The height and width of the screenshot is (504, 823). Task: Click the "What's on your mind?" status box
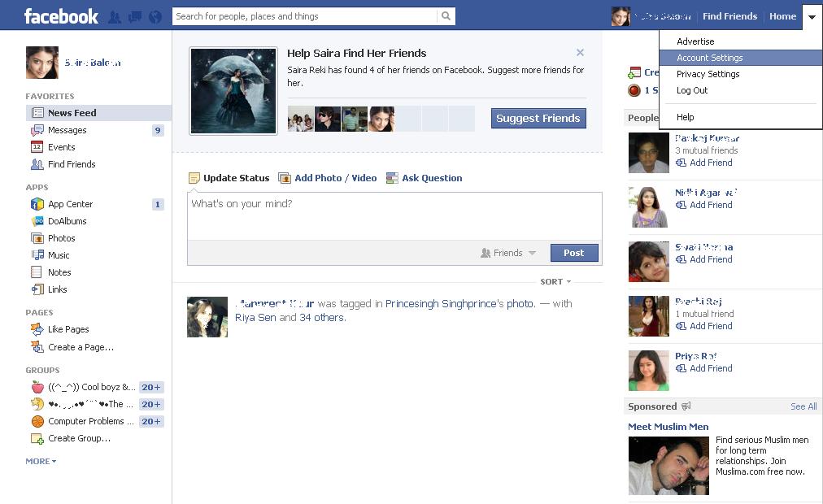pyautogui.click(x=394, y=215)
